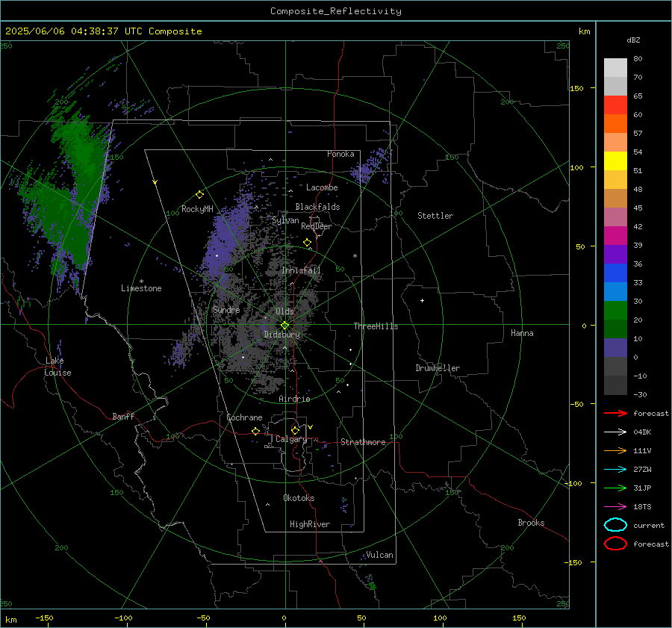Screen dimensions: 672x628
Task: Click the Vulcan label
Action: click(379, 555)
